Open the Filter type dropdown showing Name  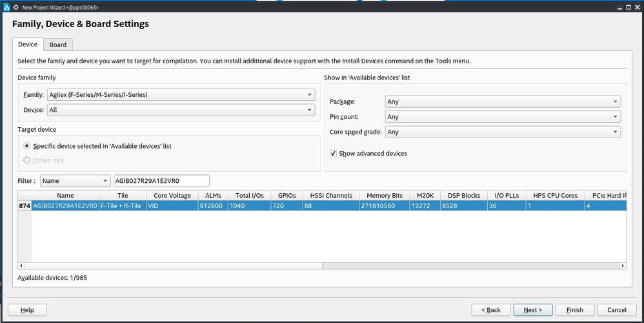tap(75, 181)
